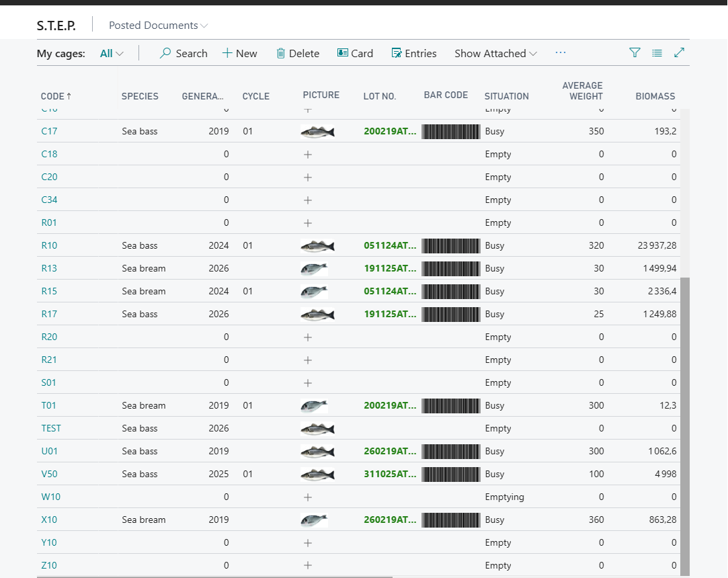
Task: Click the Delete trash icon
Action: point(281,53)
